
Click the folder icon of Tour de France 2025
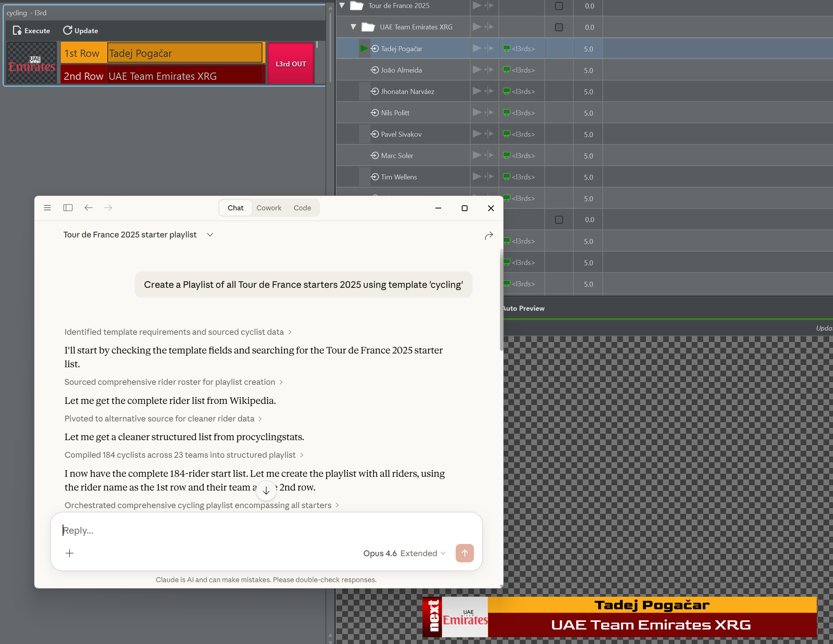[357, 5]
